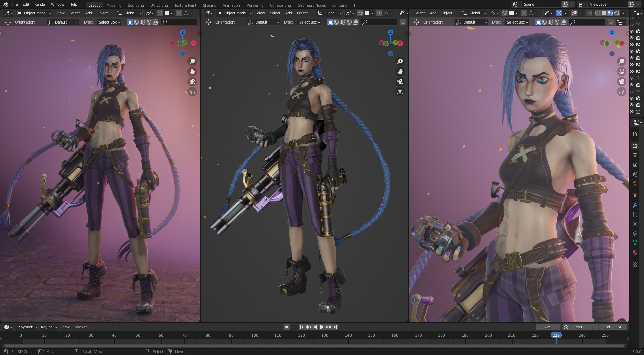Play the animation in reverse
The width and height of the screenshot is (644, 355).
pyautogui.click(x=315, y=327)
